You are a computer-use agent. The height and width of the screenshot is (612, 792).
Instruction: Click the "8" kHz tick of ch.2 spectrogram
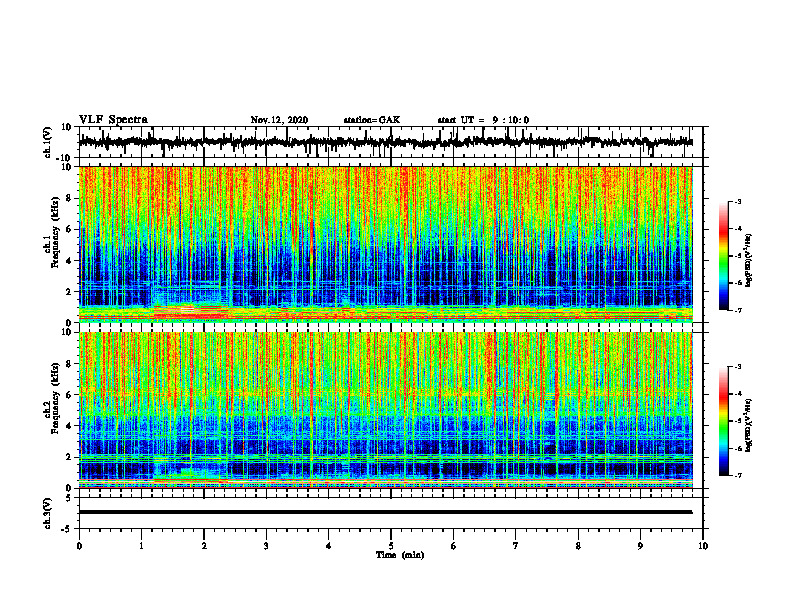tap(69, 364)
